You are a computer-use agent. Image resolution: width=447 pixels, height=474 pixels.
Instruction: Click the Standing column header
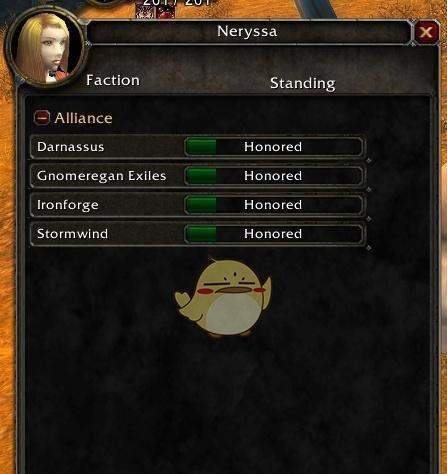pyautogui.click(x=303, y=83)
